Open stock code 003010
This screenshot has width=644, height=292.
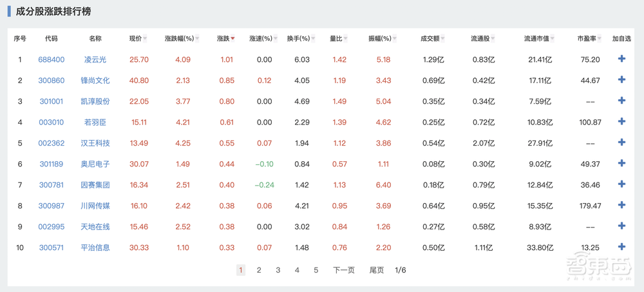pos(52,122)
